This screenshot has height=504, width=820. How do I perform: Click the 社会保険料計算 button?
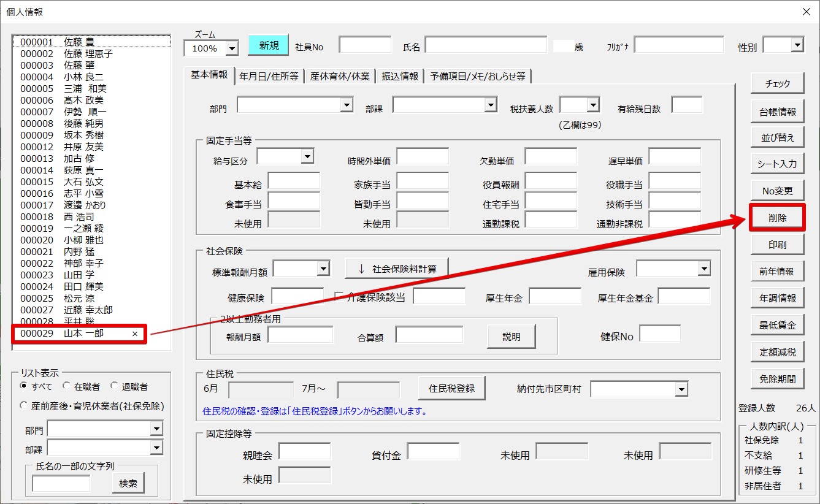point(396,269)
